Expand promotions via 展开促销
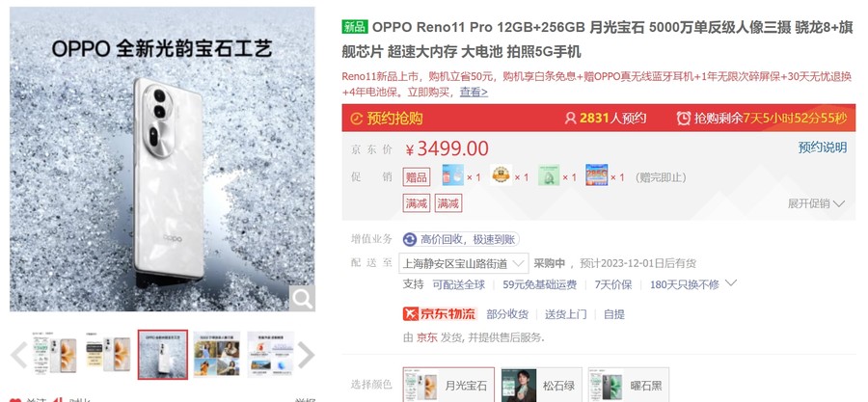868x402 pixels. 816,203
